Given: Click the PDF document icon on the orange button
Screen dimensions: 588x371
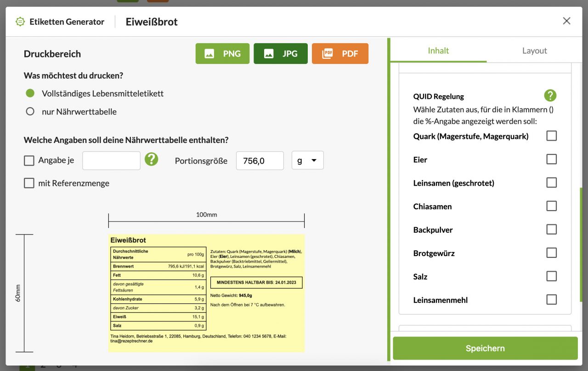Looking at the screenshot, I should (x=328, y=53).
